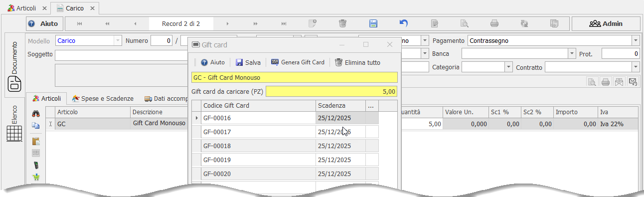Click the binoculars search icon
The height and width of the screenshot is (197, 644).
click(x=36, y=114)
